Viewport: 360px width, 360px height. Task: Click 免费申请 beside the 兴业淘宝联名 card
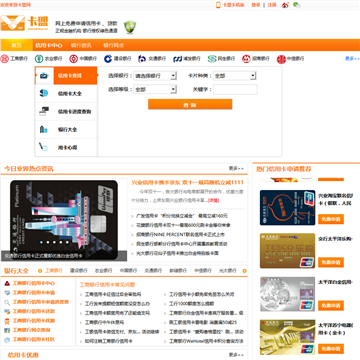331,219
